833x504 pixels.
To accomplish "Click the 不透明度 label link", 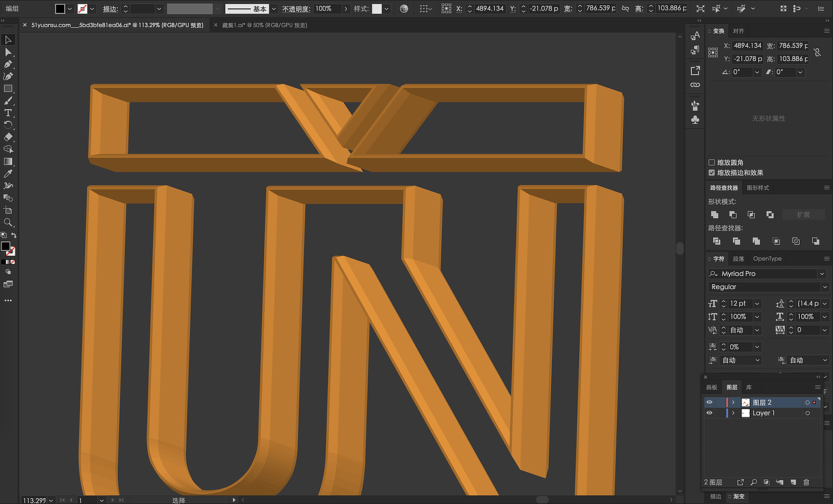I will click(297, 9).
